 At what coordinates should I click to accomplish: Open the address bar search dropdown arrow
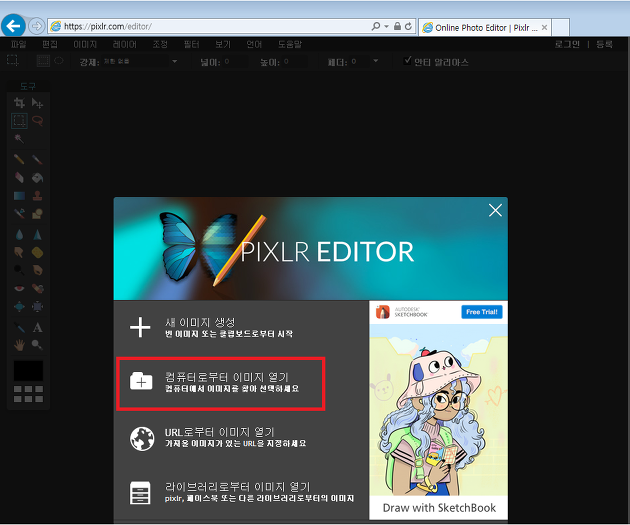tap(386, 27)
